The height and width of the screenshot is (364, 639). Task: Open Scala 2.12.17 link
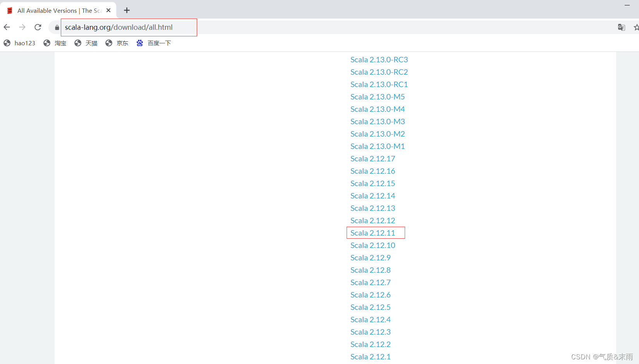(x=373, y=159)
